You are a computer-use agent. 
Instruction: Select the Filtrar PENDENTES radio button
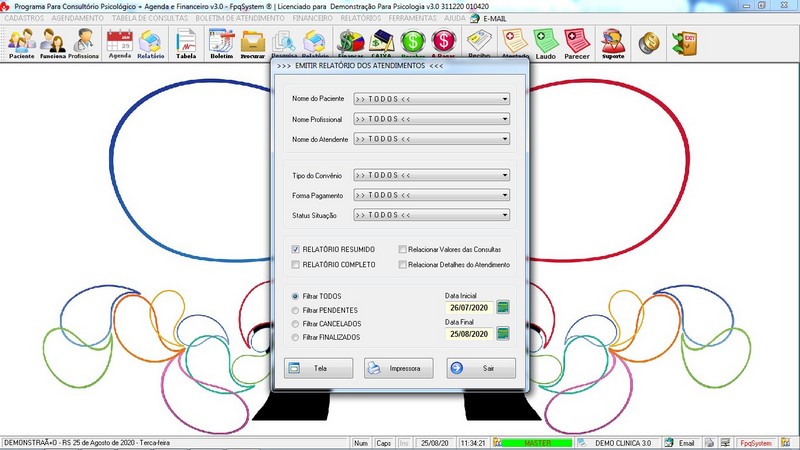click(295, 310)
